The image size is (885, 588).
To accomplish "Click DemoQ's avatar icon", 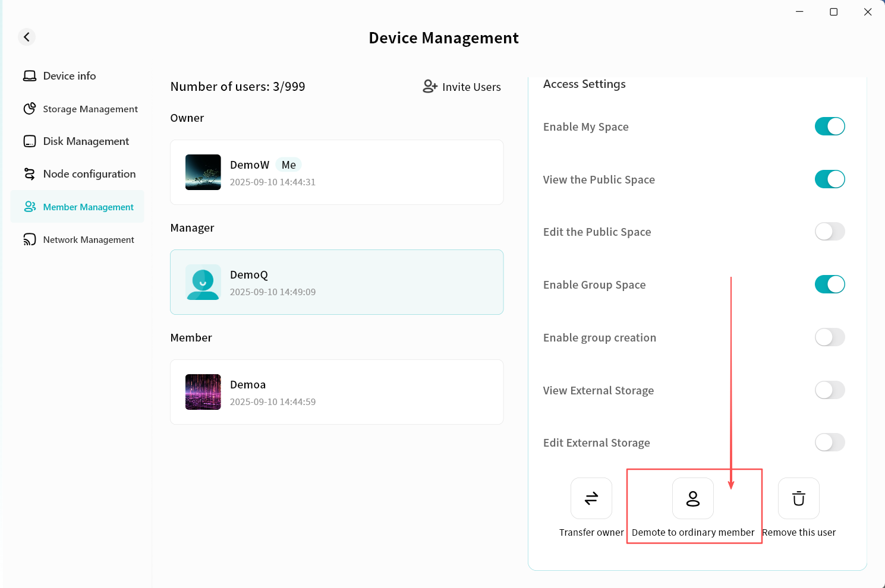I will pyautogui.click(x=203, y=282).
